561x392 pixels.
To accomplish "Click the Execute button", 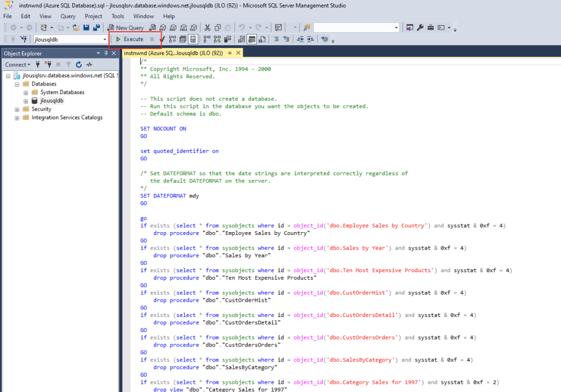I will (129, 39).
